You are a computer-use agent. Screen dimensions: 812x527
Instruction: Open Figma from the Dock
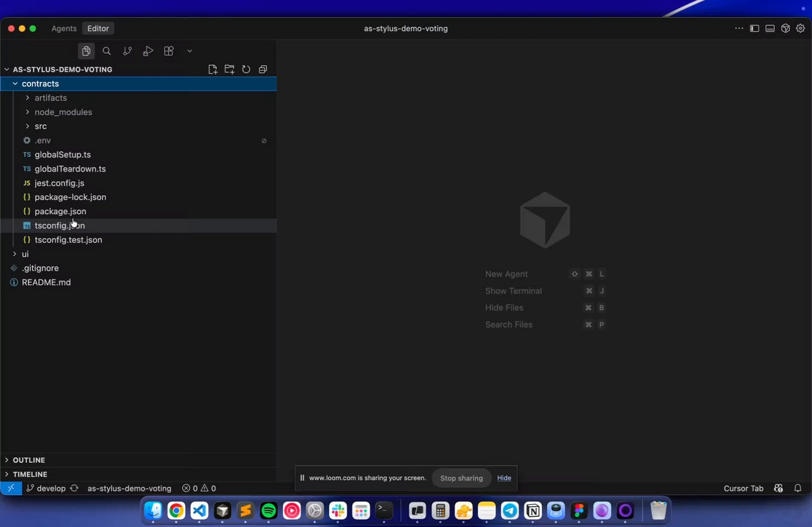579,510
